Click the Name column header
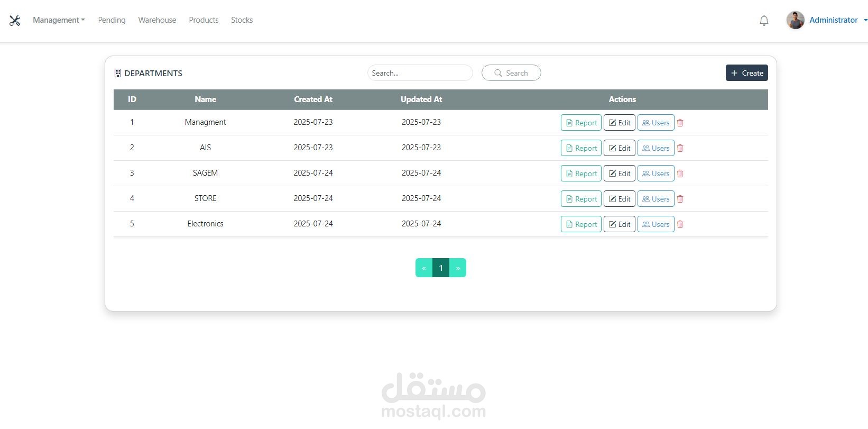Screen dimensions: 868x429 205,99
